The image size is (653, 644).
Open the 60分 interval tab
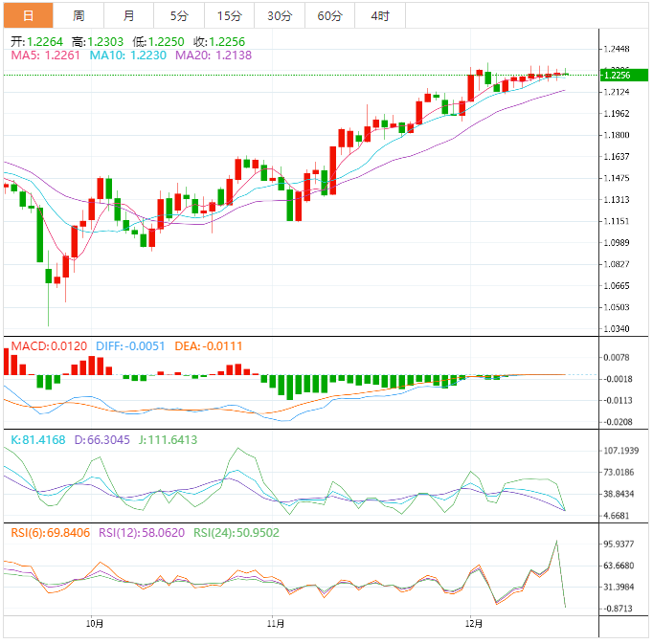(329, 16)
